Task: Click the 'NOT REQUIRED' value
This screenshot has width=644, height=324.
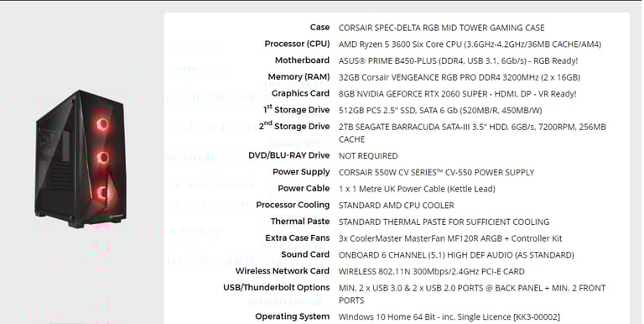Action: point(368,156)
